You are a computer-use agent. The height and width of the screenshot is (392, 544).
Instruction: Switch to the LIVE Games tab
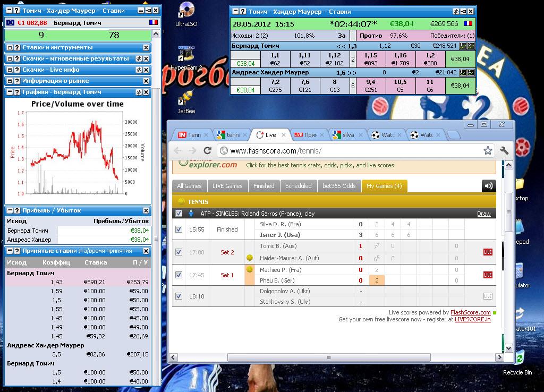point(227,186)
